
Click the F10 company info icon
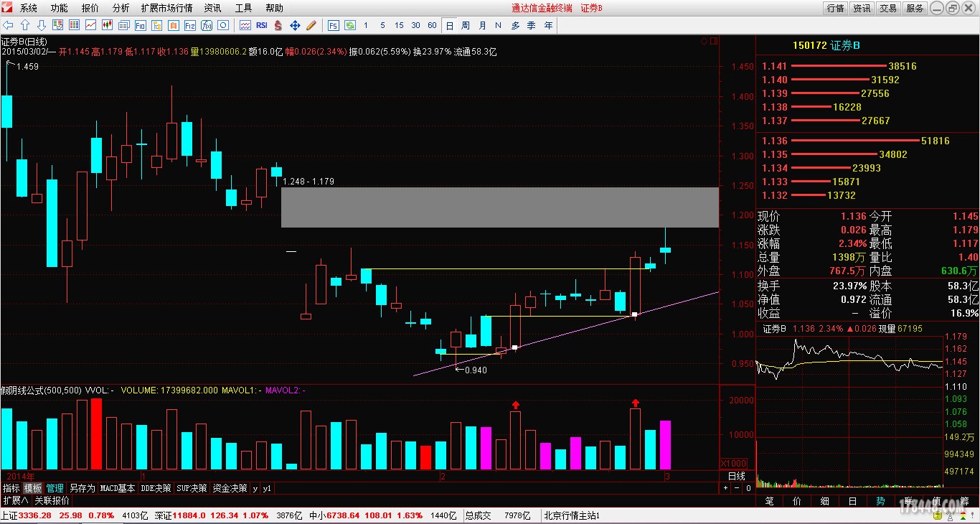click(140, 25)
